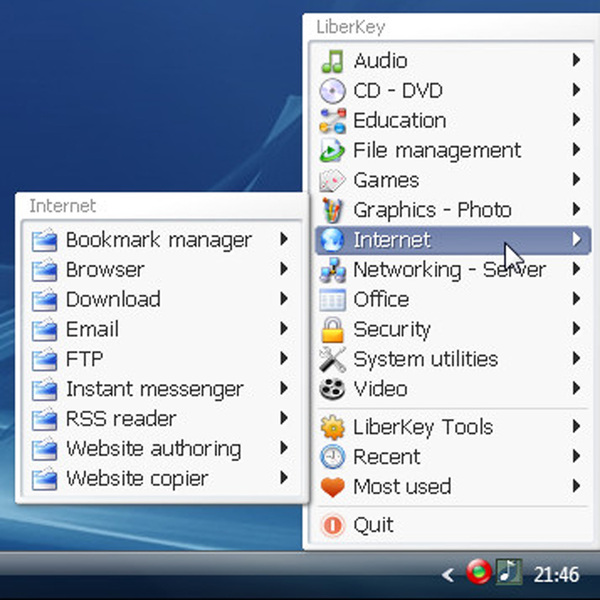Screen dimensions: 600x600
Task: Click the RSS reader folder icon
Action: click(x=44, y=419)
